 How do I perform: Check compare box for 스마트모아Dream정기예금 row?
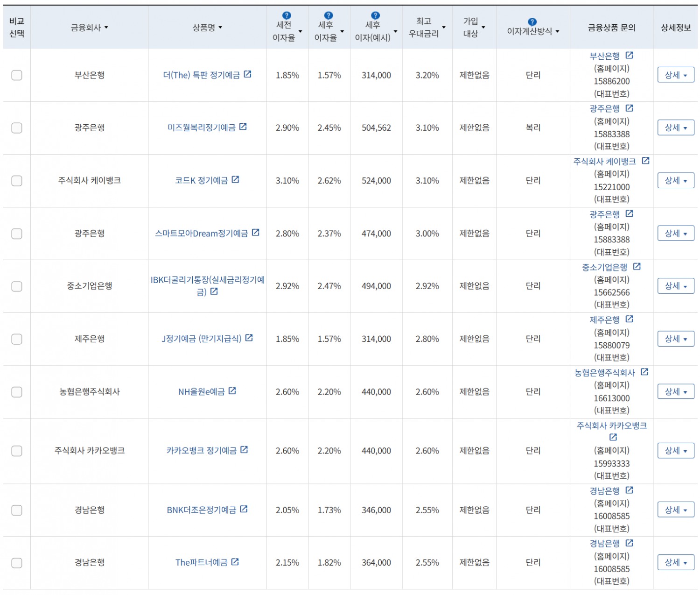17,234
